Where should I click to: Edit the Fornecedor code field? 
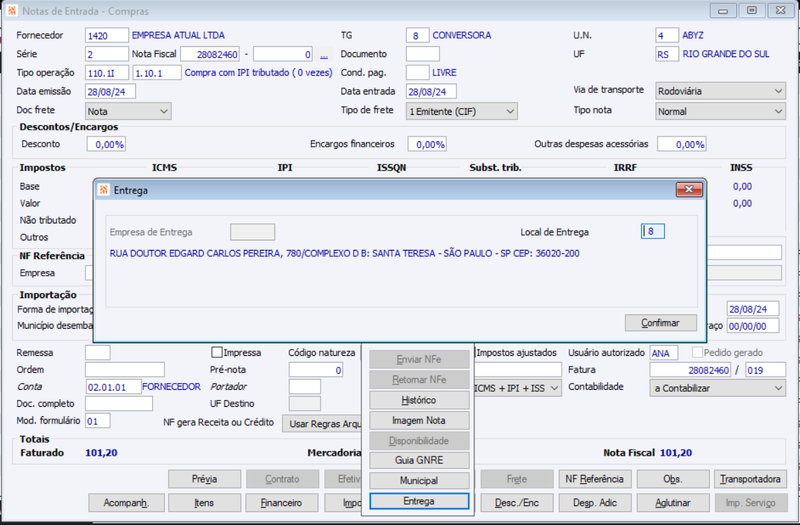pos(107,35)
